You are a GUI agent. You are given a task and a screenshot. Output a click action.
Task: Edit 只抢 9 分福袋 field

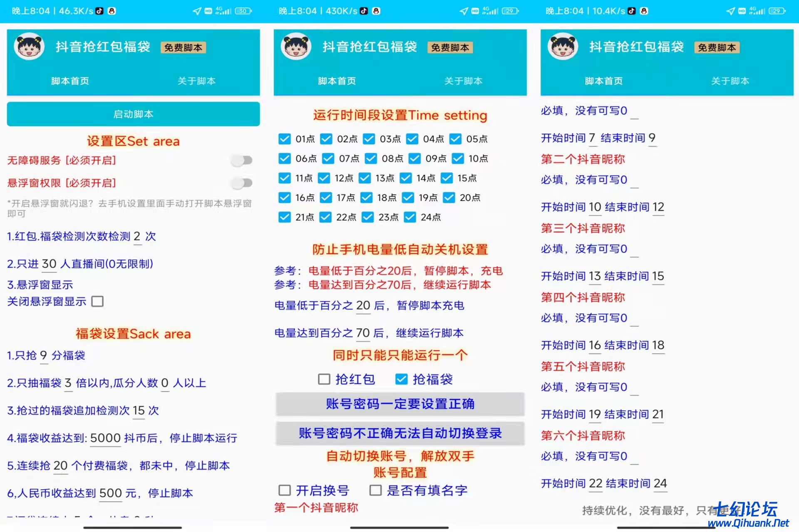tap(44, 356)
